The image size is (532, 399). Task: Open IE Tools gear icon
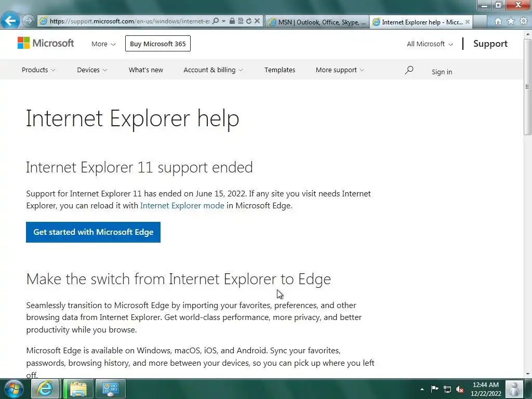coord(524,21)
